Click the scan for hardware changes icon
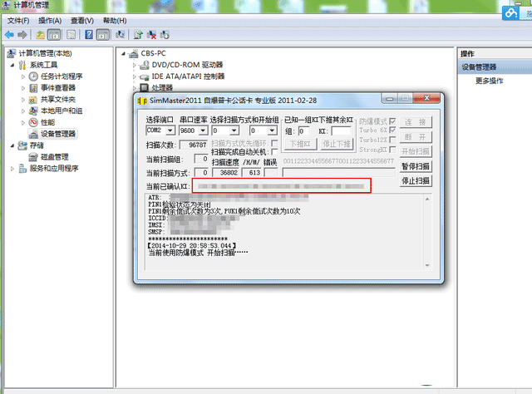The image size is (532, 394). pos(120,35)
